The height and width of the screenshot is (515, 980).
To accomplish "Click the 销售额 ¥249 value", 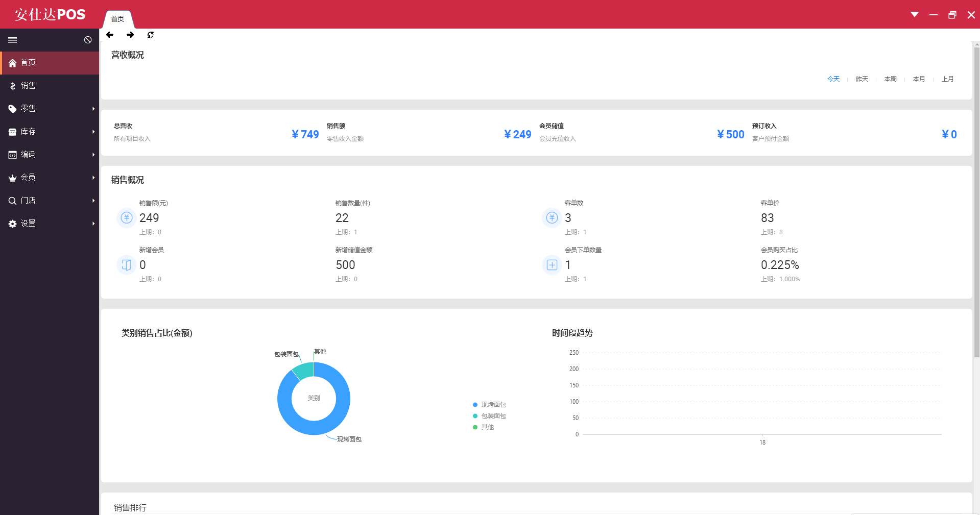I will coord(518,134).
